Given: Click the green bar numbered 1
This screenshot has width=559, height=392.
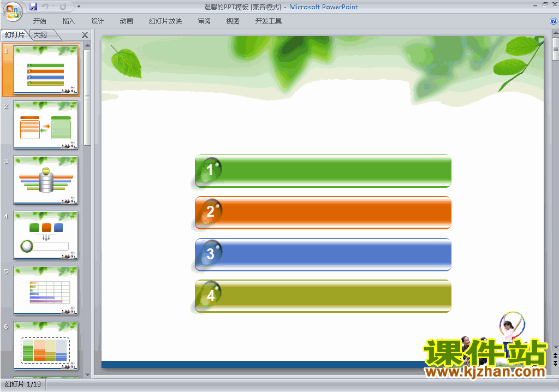Looking at the screenshot, I should [x=323, y=171].
